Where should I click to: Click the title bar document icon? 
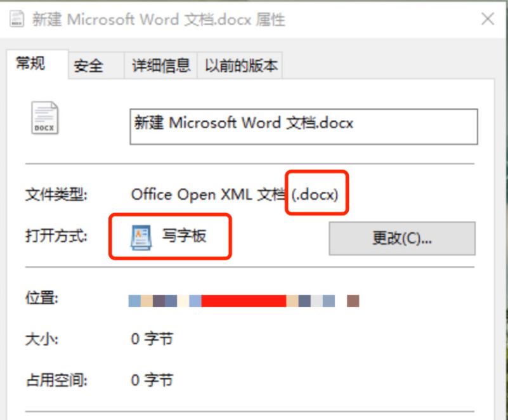point(16,19)
